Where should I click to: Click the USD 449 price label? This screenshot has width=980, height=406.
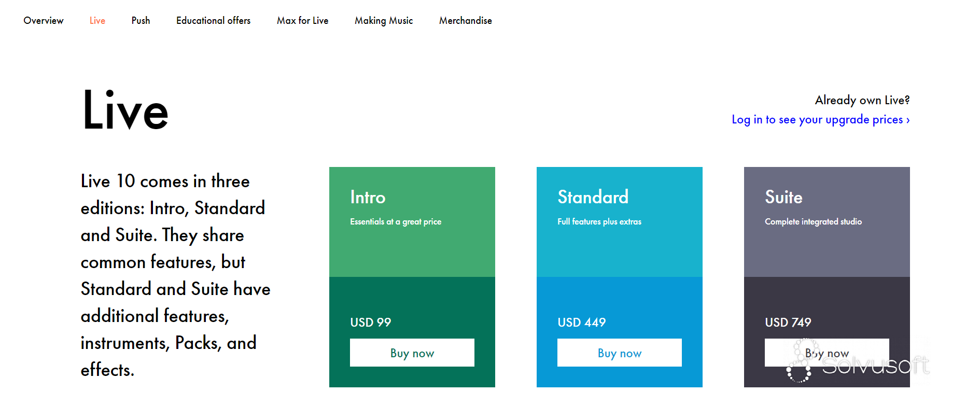click(581, 323)
